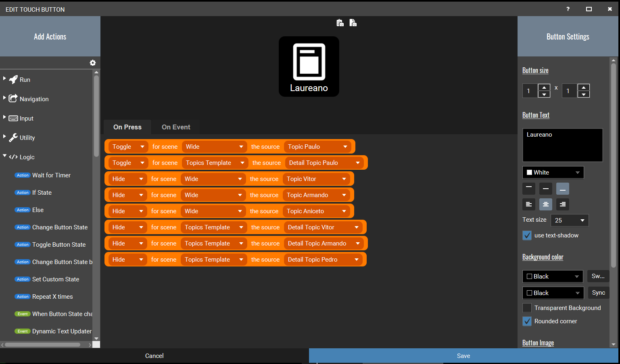Uncheck the Rounded corner option

point(527,321)
